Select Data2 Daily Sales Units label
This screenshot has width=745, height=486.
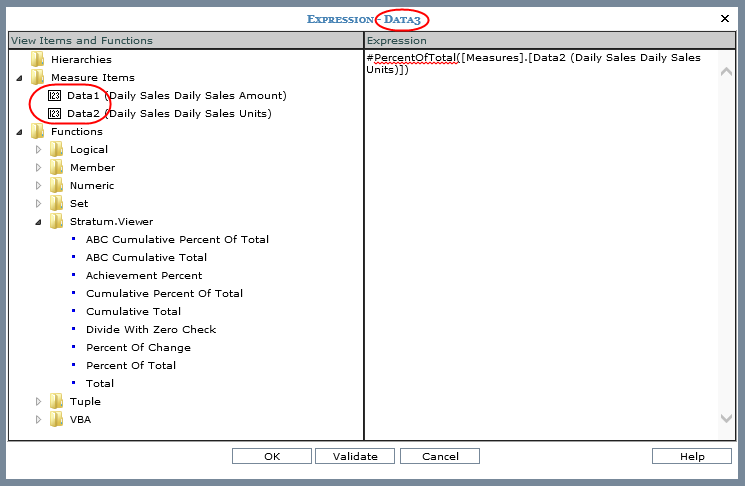pos(169,114)
